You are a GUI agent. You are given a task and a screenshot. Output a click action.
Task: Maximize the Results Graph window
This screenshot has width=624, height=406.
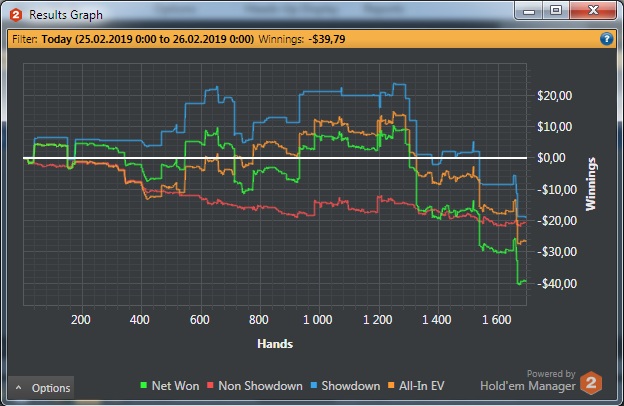556,11
